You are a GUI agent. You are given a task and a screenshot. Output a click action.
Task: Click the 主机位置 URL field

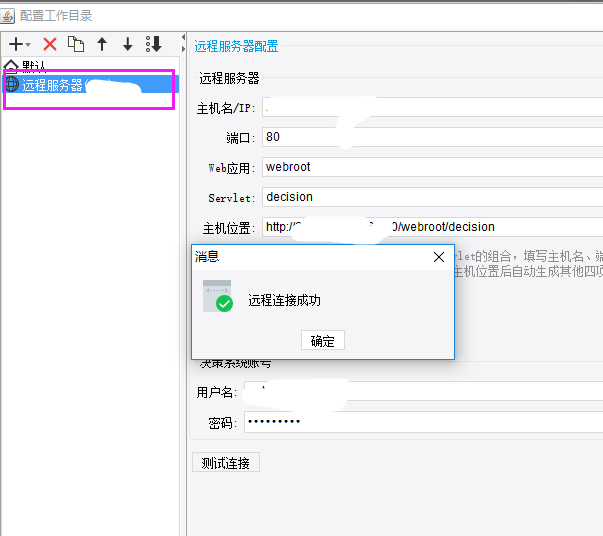pyautogui.click(x=433, y=227)
